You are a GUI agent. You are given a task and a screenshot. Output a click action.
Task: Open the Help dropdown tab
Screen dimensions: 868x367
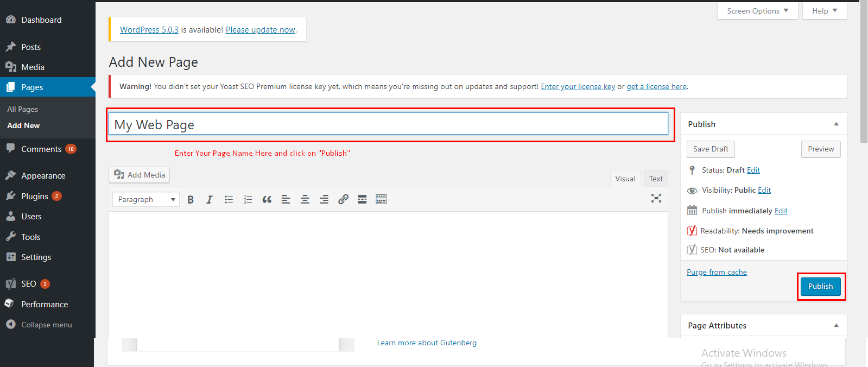pyautogui.click(x=825, y=11)
